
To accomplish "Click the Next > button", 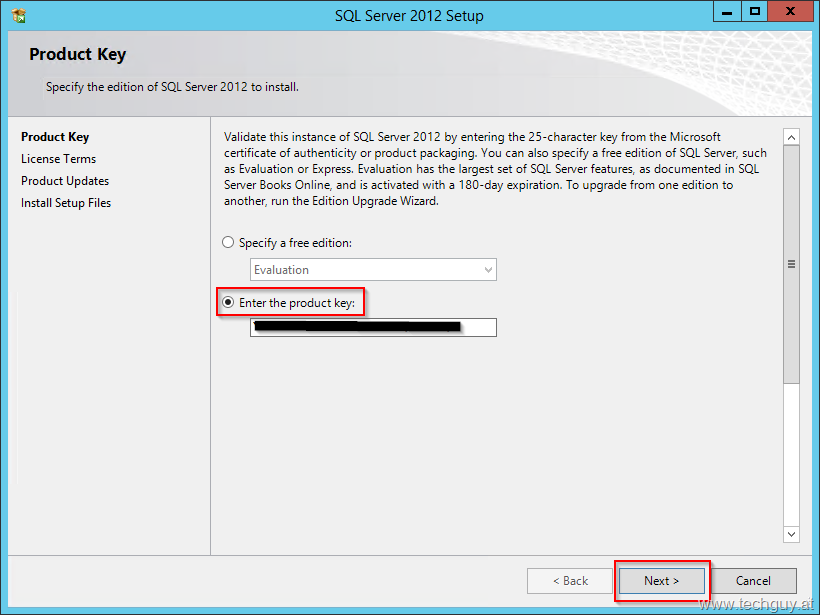I will coord(662,581).
